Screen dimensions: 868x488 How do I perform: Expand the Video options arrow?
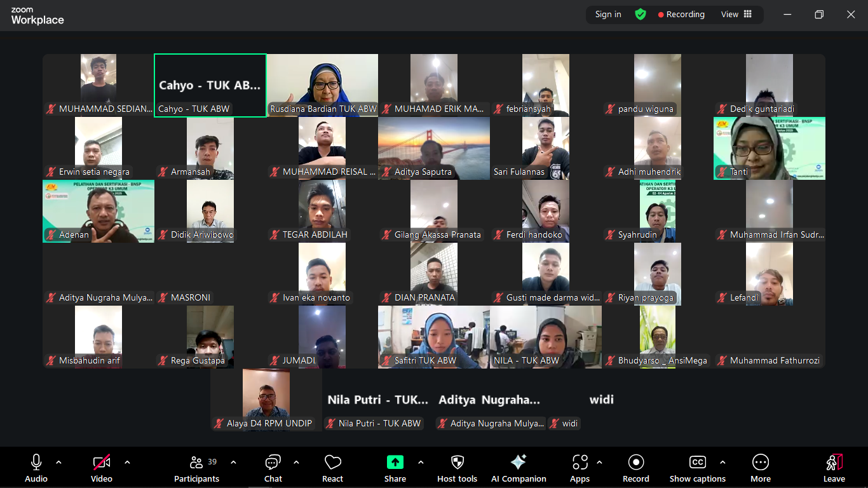(x=127, y=462)
